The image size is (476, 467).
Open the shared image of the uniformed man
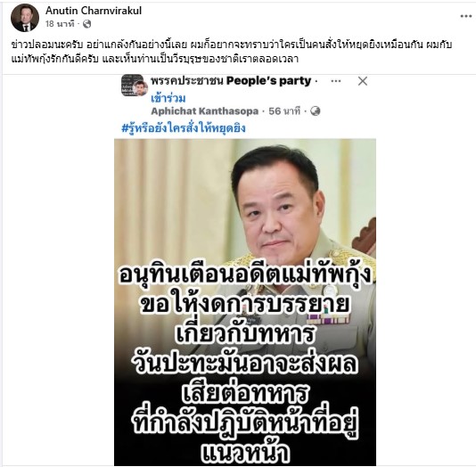click(245, 302)
